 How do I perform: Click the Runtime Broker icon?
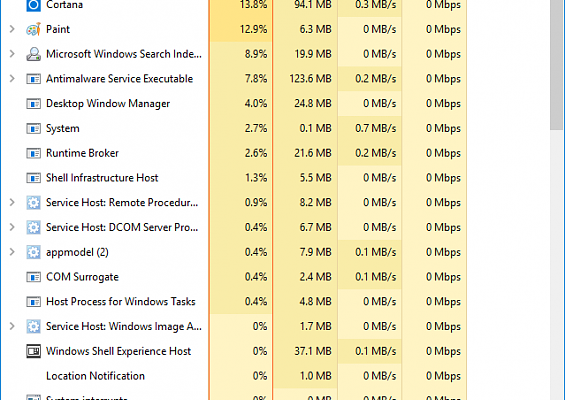(34, 153)
